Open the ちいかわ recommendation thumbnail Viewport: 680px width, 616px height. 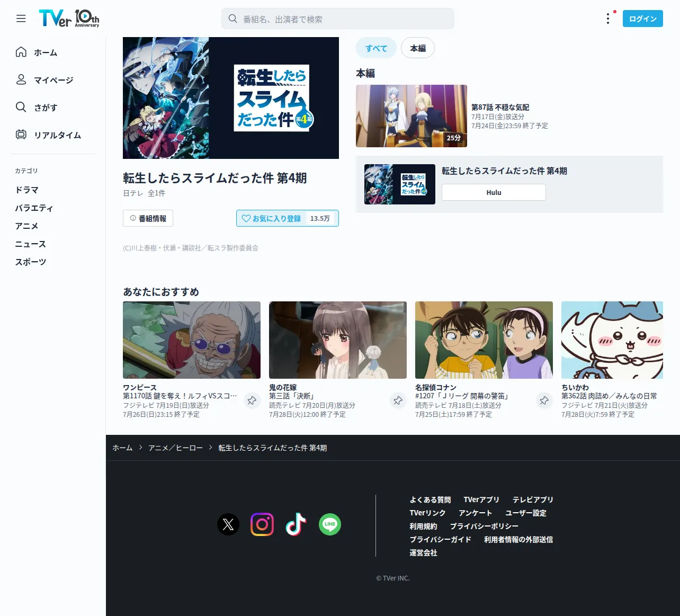612,340
